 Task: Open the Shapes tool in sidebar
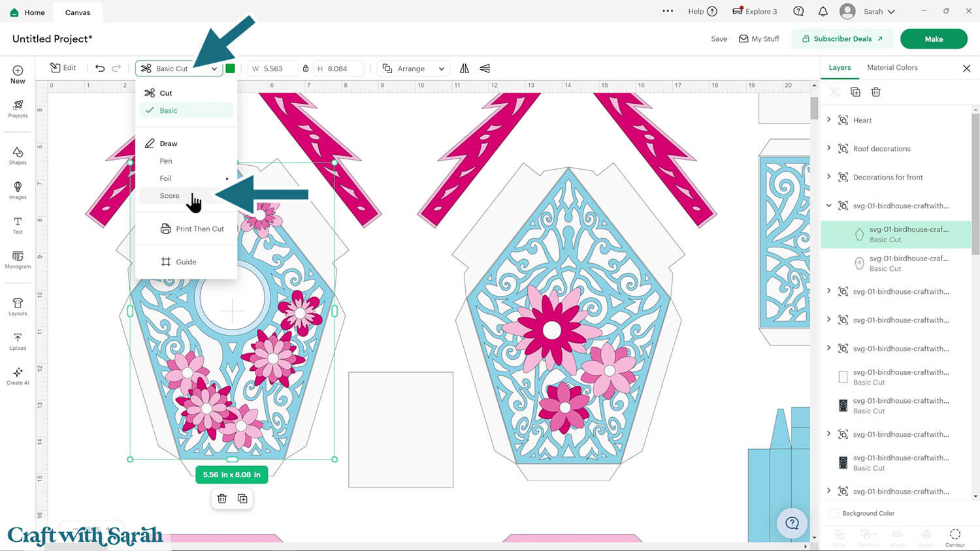point(18,155)
